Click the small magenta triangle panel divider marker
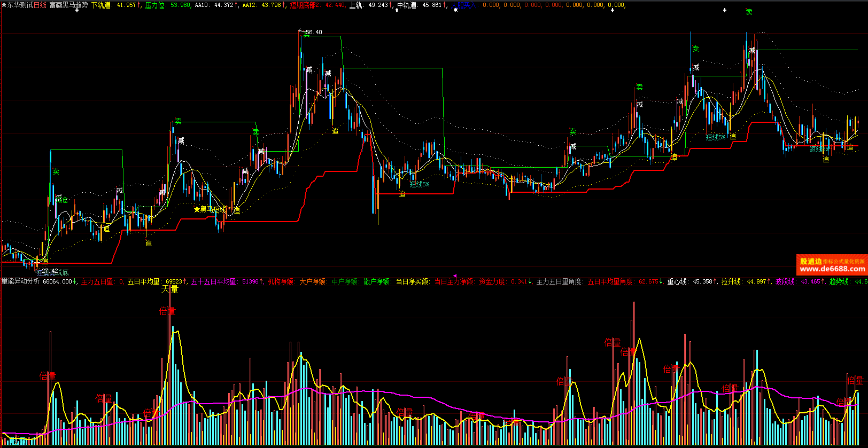The height and width of the screenshot is (448, 868). click(454, 276)
